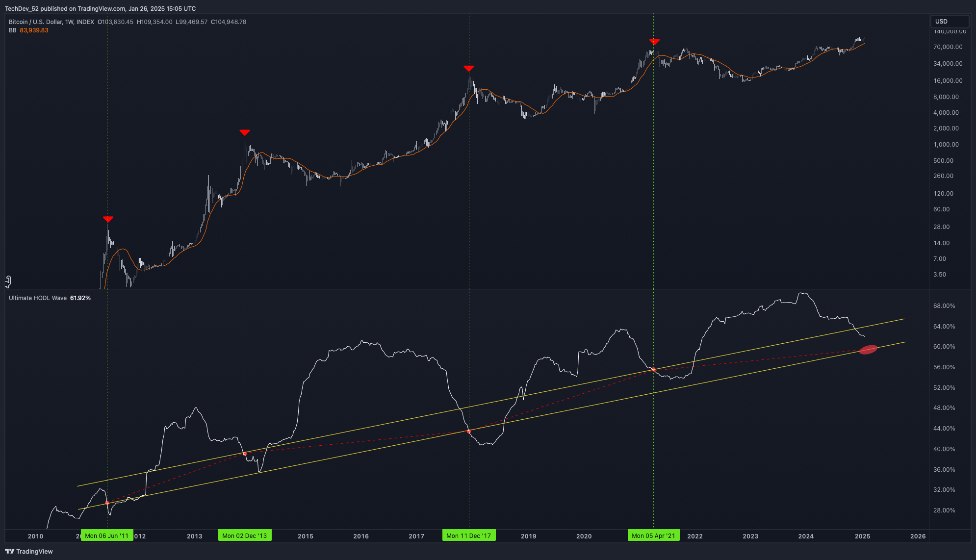Select the Mon 11 Dec '17 date tab
Screen dimensions: 976x560
pos(468,535)
